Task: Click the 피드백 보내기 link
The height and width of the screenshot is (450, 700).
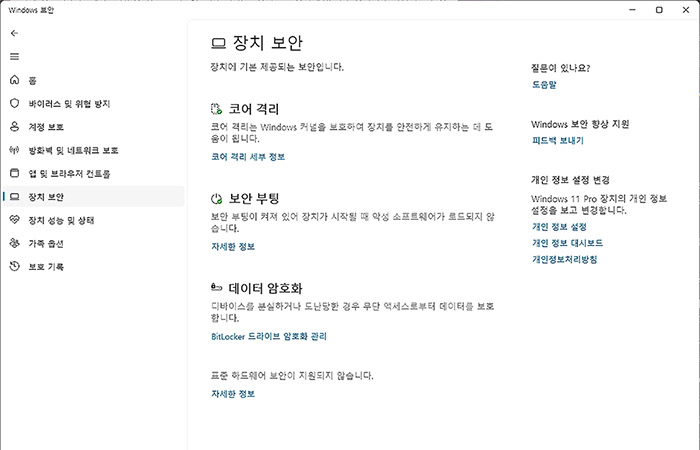Action: [558, 141]
